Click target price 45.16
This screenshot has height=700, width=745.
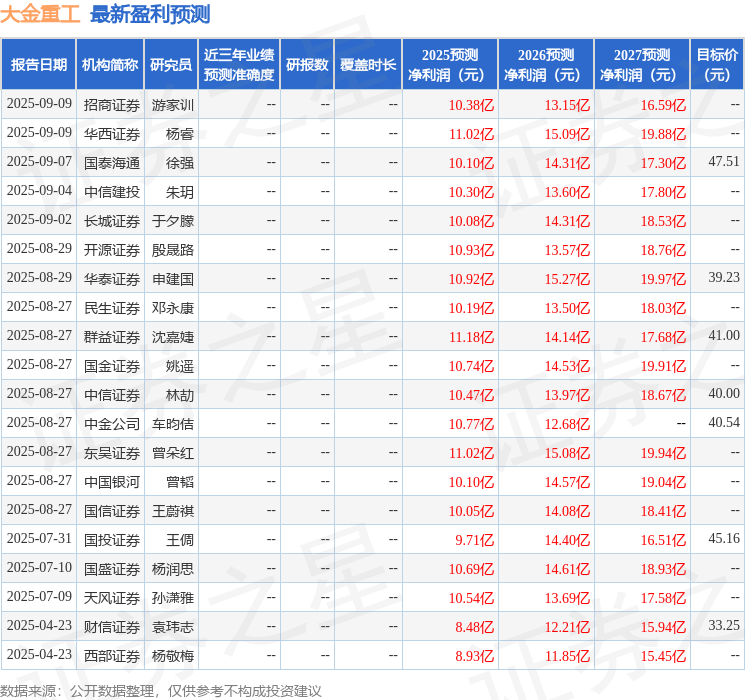point(724,538)
